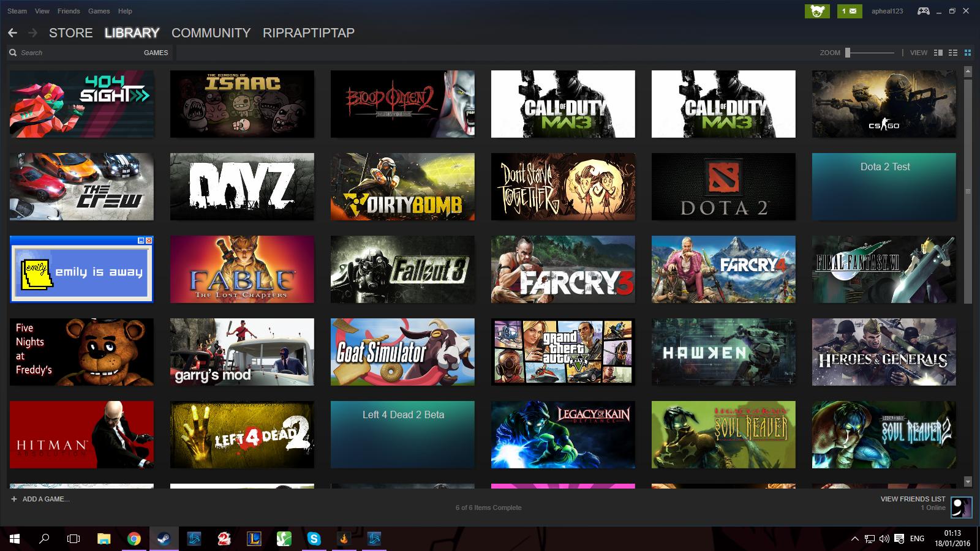Viewport: 980px width, 551px height.
Task: Open the Games menu
Action: tap(99, 11)
